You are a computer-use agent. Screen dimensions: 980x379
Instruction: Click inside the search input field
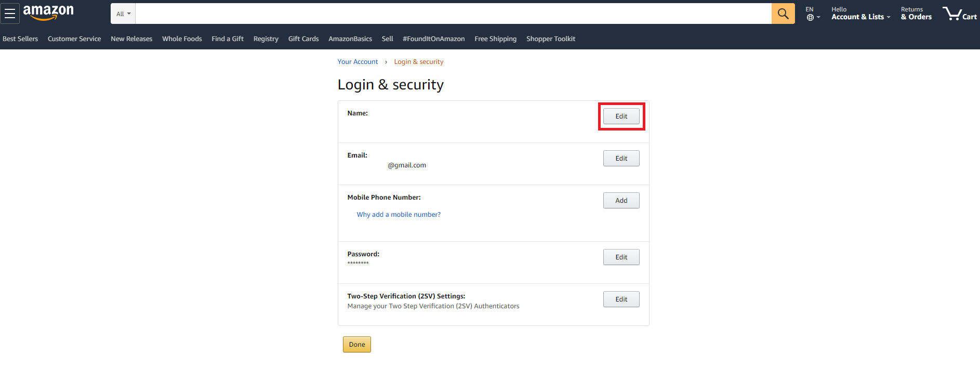click(x=452, y=14)
